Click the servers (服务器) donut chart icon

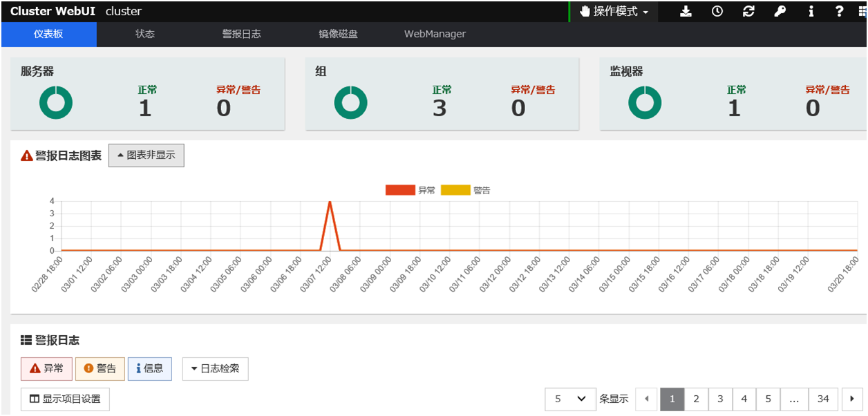pos(56,103)
